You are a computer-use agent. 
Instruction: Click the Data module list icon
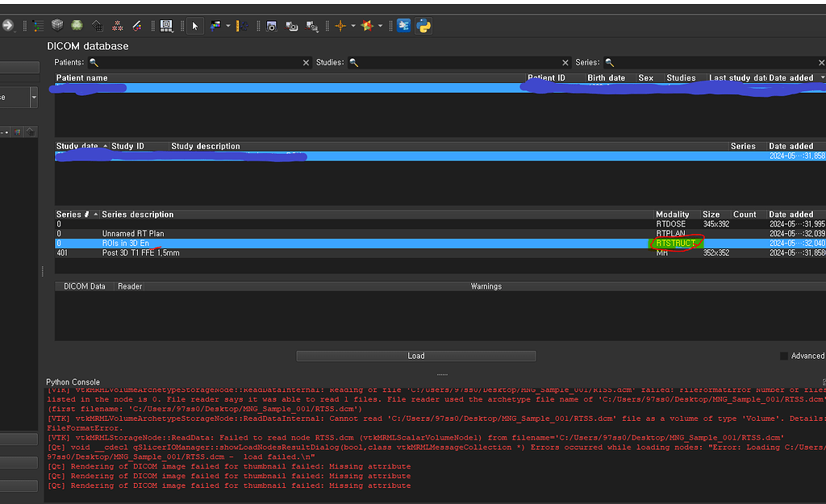pos(37,25)
